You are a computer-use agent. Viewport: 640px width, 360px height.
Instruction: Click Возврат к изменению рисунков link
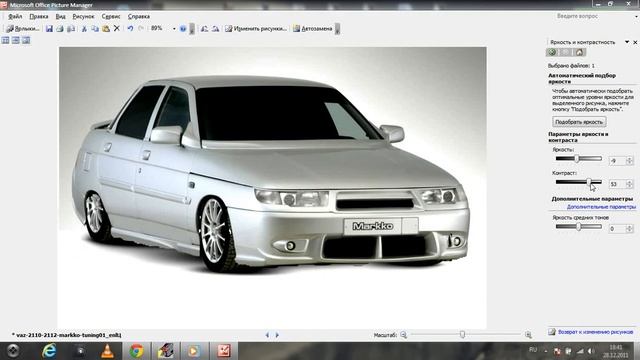[x=595, y=332]
